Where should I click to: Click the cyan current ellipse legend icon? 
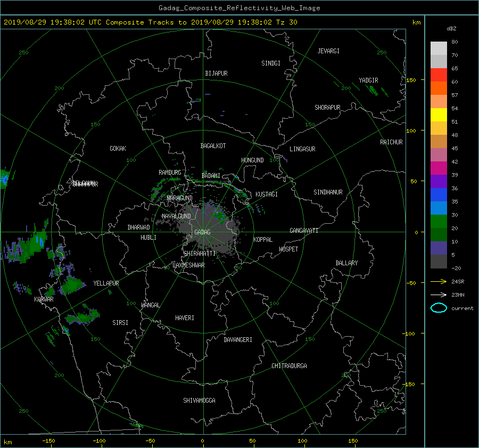point(439,308)
